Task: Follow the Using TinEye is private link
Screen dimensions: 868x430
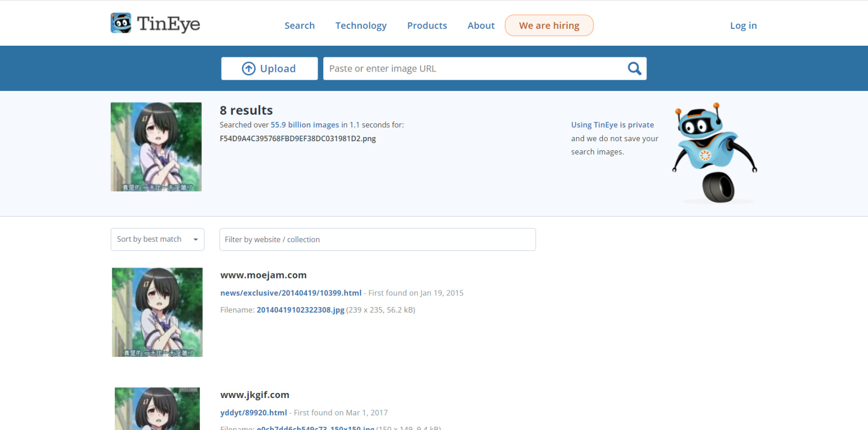Action: click(x=612, y=125)
